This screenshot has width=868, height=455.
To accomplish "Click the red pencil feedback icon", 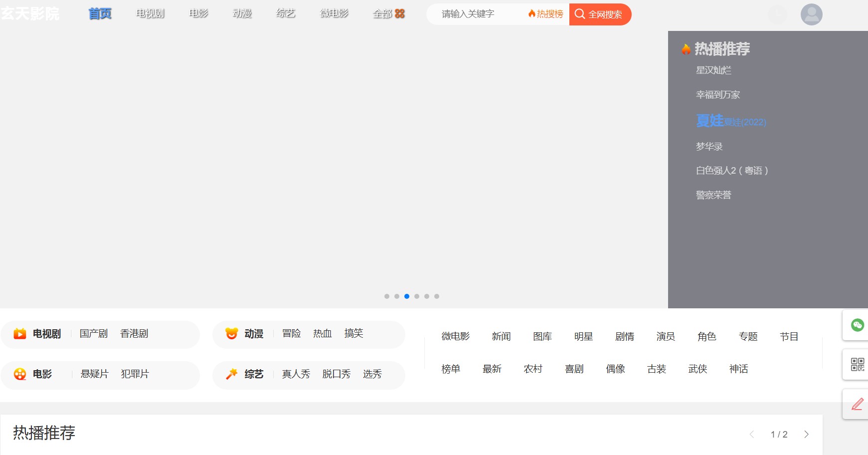I will pos(857,404).
